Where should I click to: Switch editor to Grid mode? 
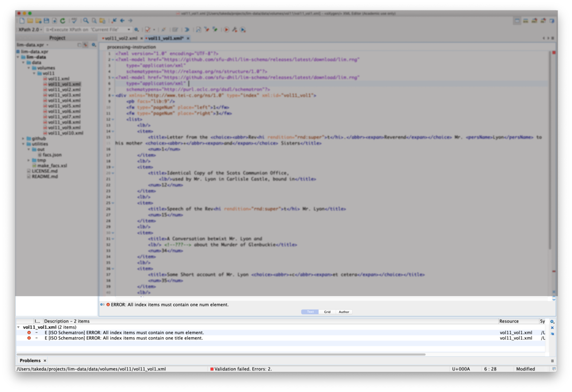(x=327, y=312)
